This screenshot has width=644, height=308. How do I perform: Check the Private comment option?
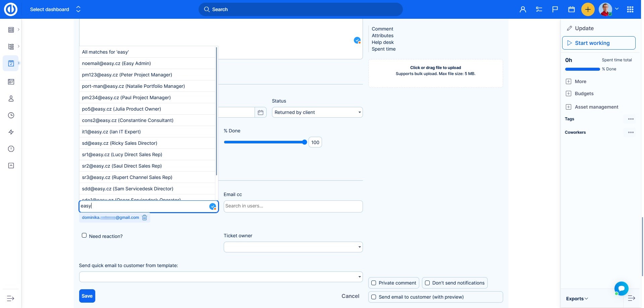374,283
